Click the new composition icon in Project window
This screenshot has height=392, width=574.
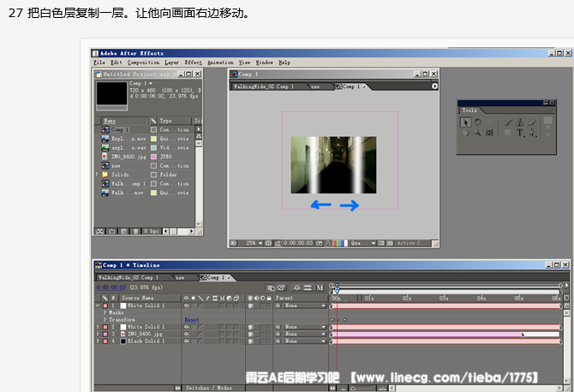click(x=124, y=231)
